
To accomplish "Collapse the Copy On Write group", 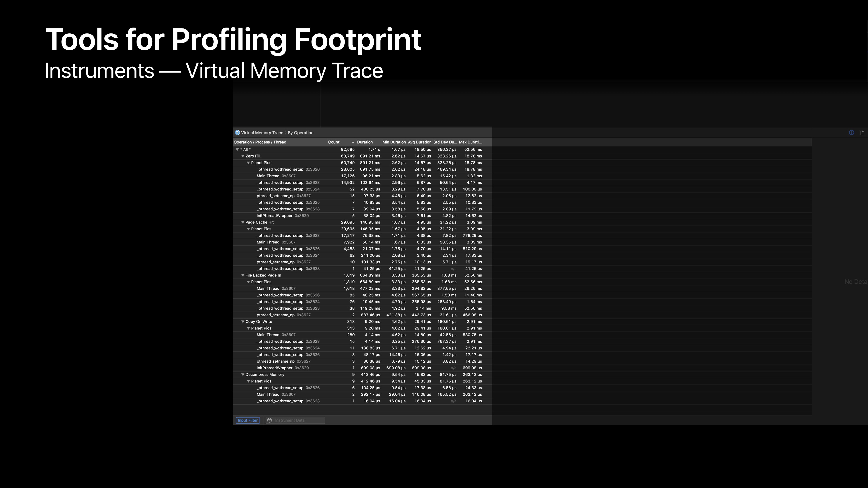I will [243, 322].
